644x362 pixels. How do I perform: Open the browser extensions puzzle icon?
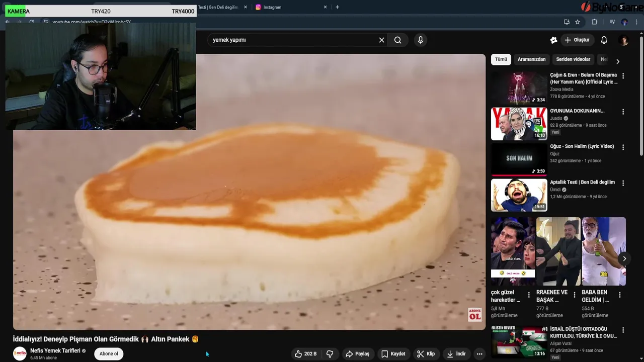594,22
